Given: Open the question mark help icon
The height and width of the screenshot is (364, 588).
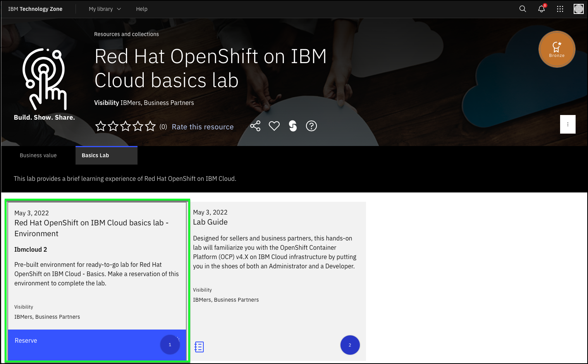Looking at the screenshot, I should point(311,126).
